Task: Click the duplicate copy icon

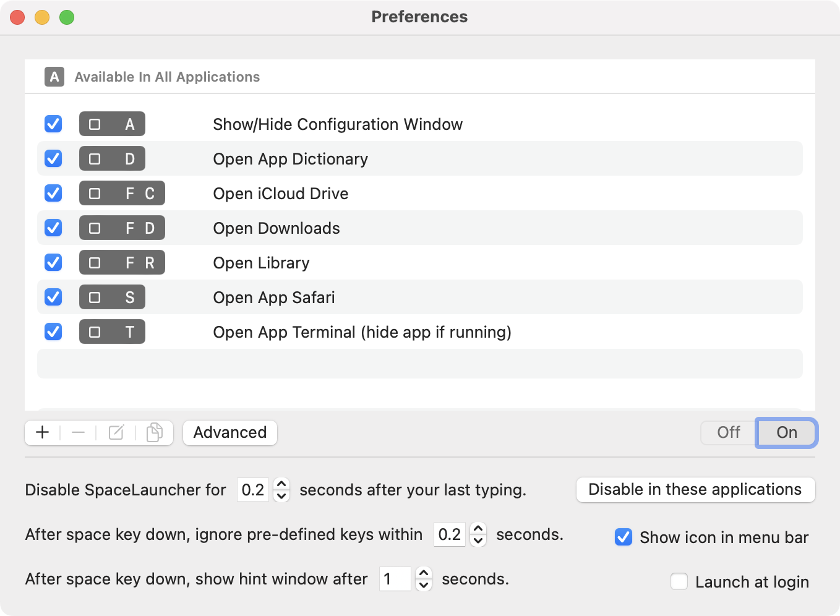Action: tap(154, 432)
